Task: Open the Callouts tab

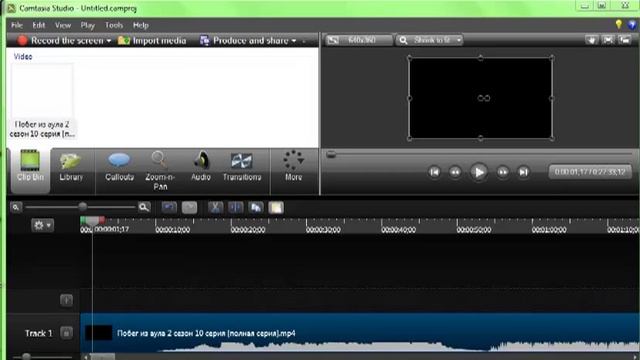Action: tap(119, 166)
